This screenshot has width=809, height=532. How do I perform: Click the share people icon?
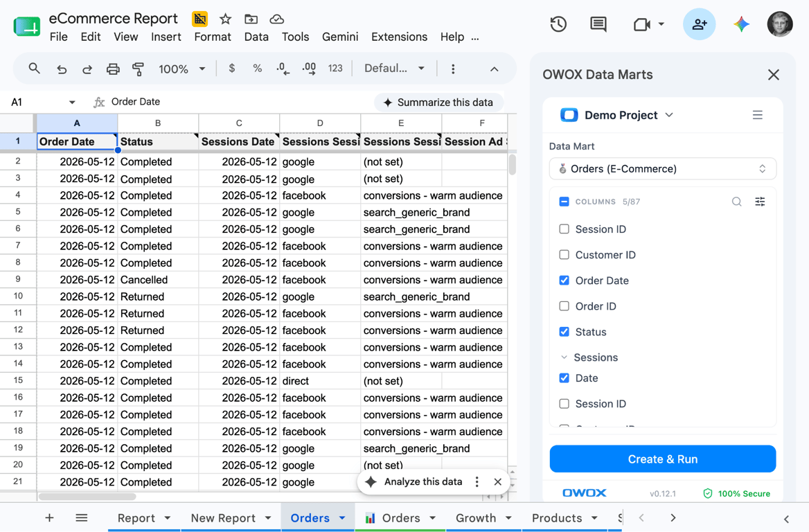click(x=699, y=24)
